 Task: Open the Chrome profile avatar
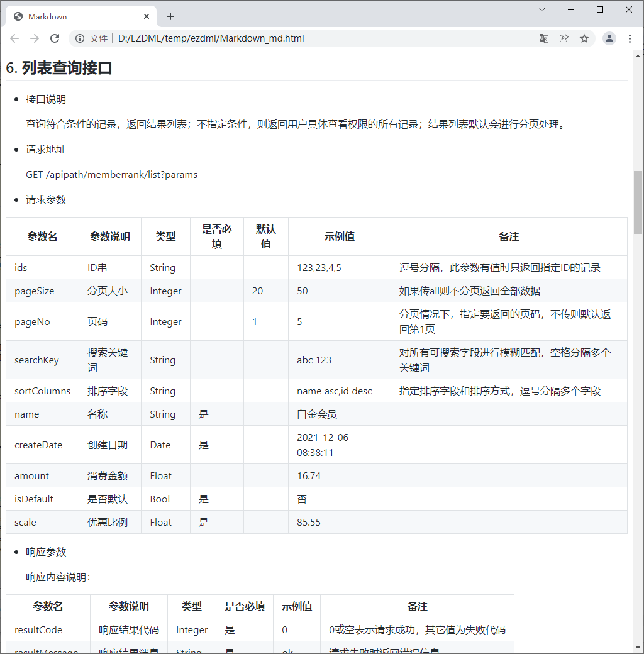pos(609,38)
